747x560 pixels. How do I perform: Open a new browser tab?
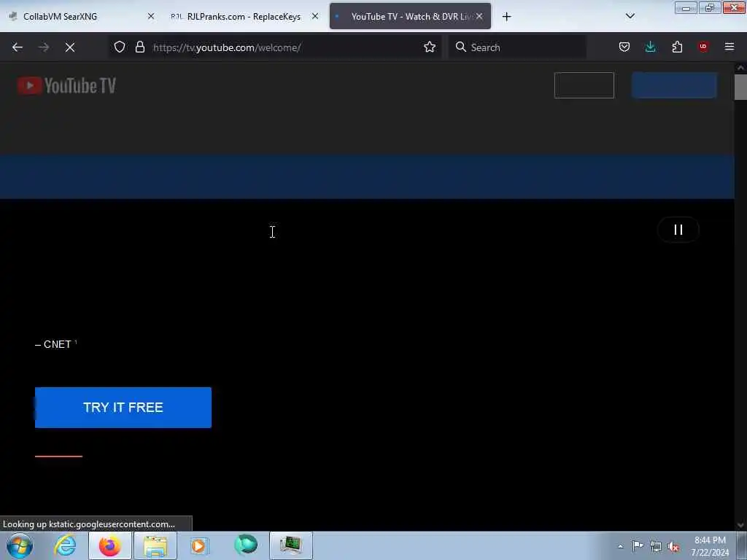point(506,17)
